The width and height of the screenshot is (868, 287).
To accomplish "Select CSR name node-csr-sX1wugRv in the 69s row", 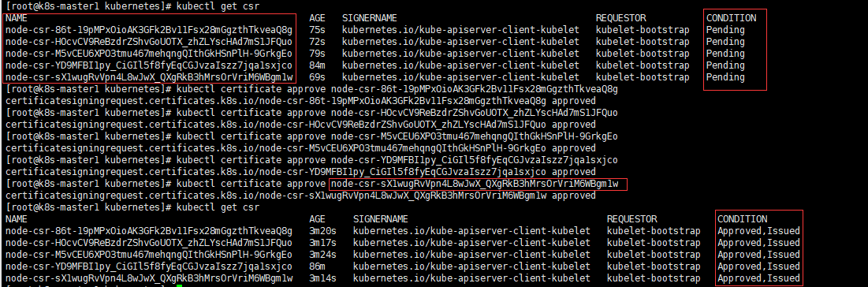I will [x=149, y=77].
